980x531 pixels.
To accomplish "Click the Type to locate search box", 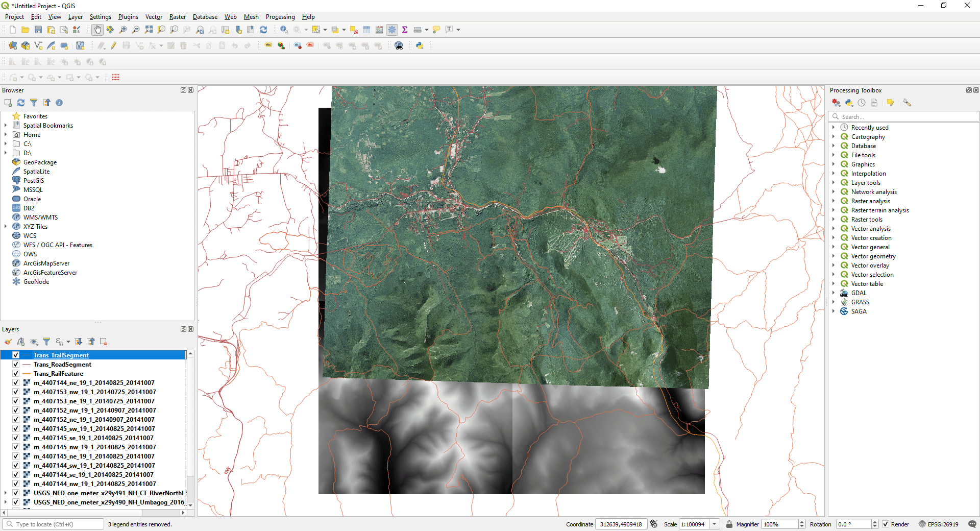I will pyautogui.click(x=54, y=524).
